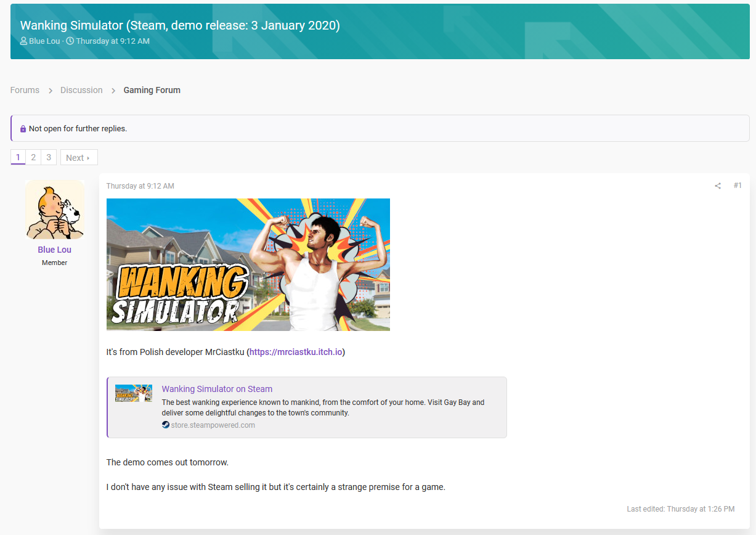Click the small Steam preview thumbnail
This screenshot has width=756, height=535.
pos(134,393)
